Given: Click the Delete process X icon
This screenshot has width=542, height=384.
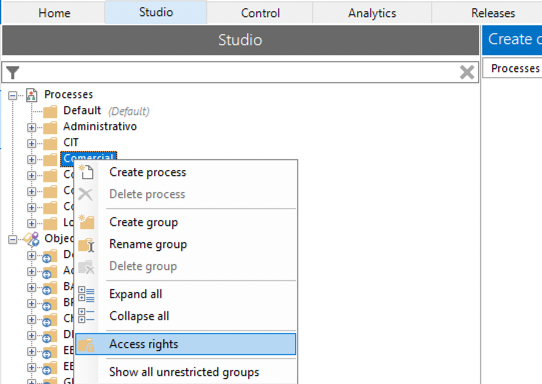Looking at the screenshot, I should pyautogui.click(x=85, y=194).
